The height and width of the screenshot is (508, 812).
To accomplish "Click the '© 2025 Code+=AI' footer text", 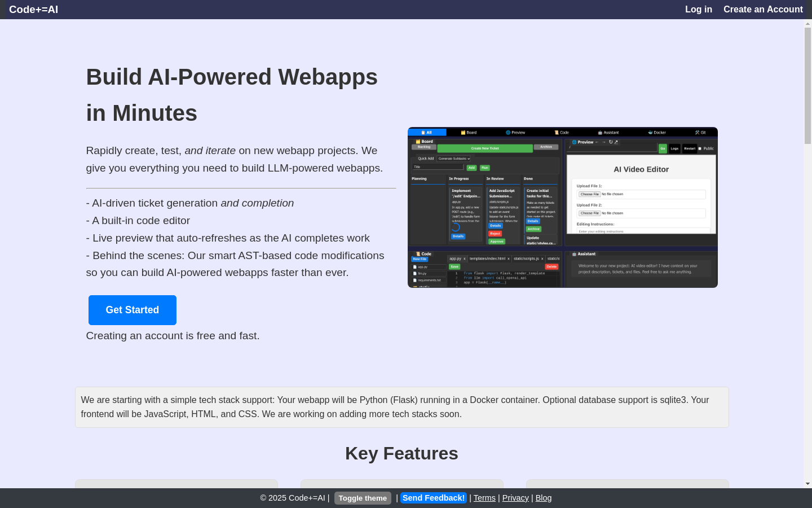I will click(x=293, y=498).
